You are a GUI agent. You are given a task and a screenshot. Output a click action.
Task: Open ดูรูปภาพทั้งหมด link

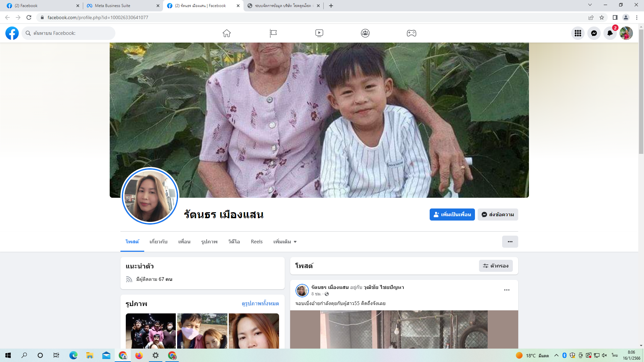260,303
